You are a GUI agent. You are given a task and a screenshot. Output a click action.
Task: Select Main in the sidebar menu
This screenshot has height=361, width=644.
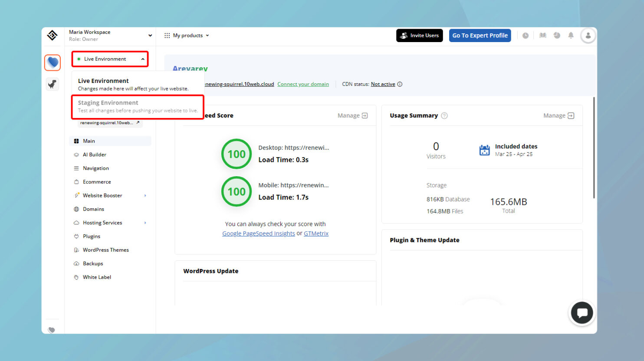(x=89, y=141)
